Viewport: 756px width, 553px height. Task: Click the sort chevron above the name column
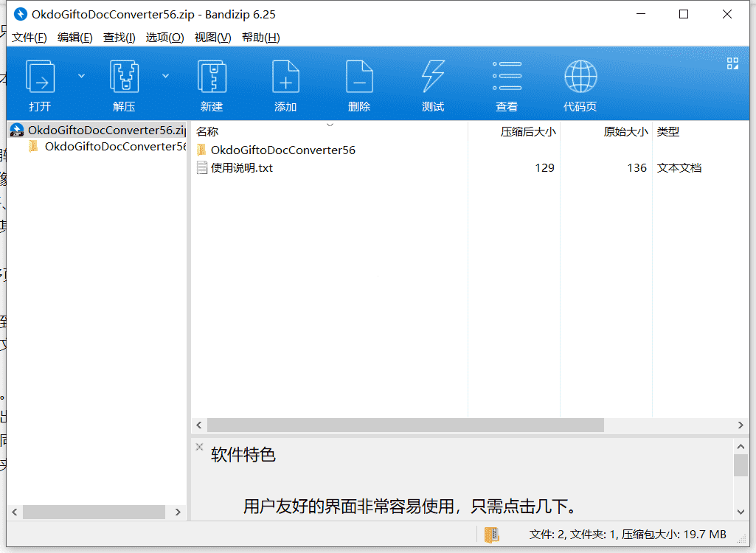(330, 125)
